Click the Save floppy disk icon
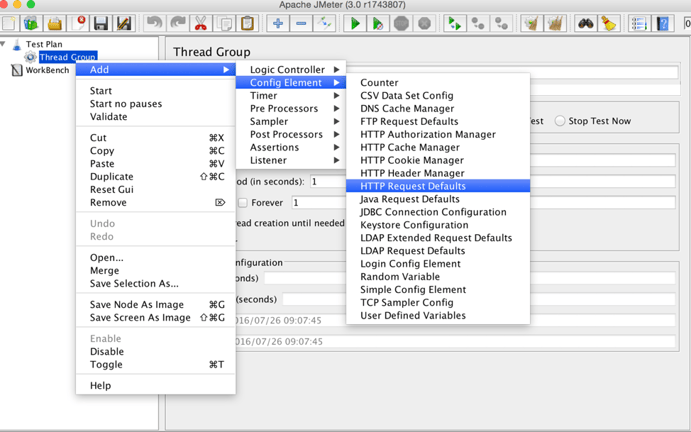 [101, 23]
